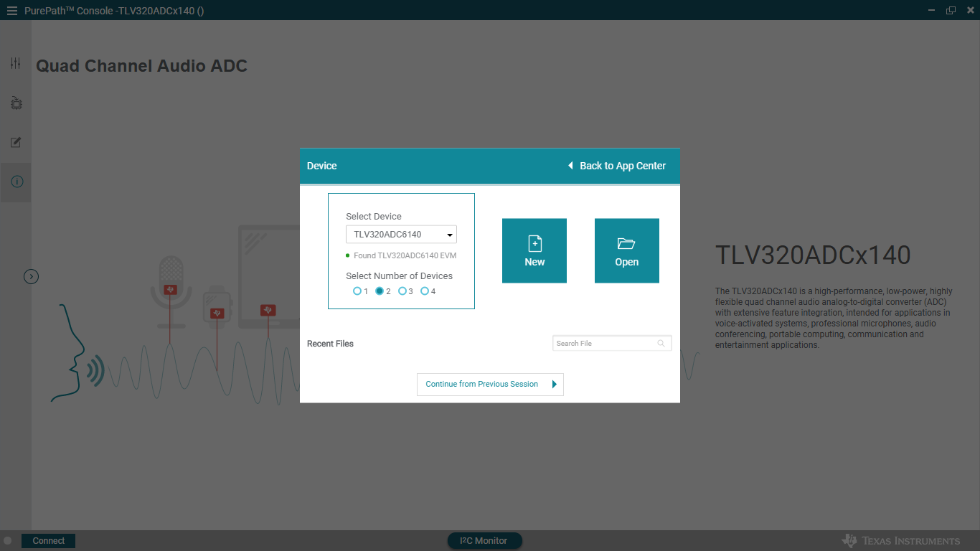Click the Open folder tile
The width and height of the screenshot is (980, 551).
626,250
